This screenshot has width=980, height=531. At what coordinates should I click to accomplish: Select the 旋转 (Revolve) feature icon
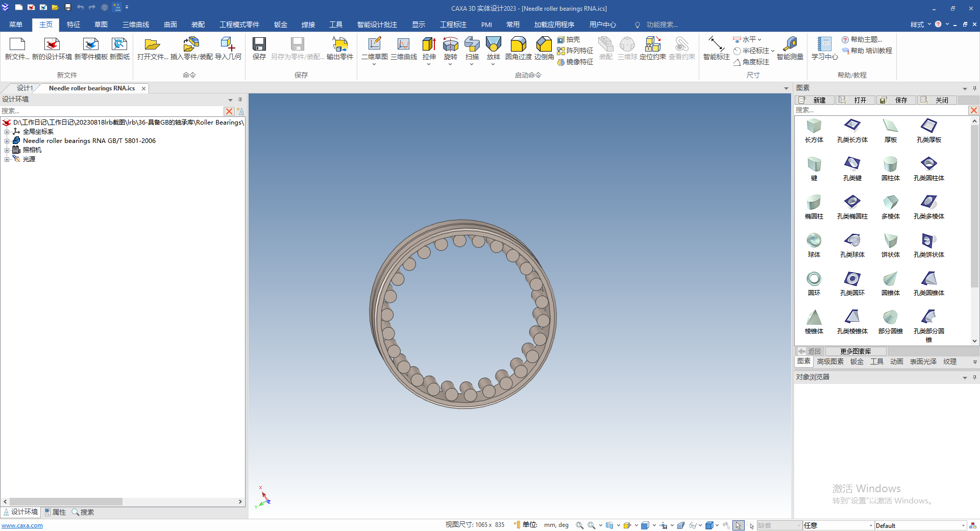(450, 45)
